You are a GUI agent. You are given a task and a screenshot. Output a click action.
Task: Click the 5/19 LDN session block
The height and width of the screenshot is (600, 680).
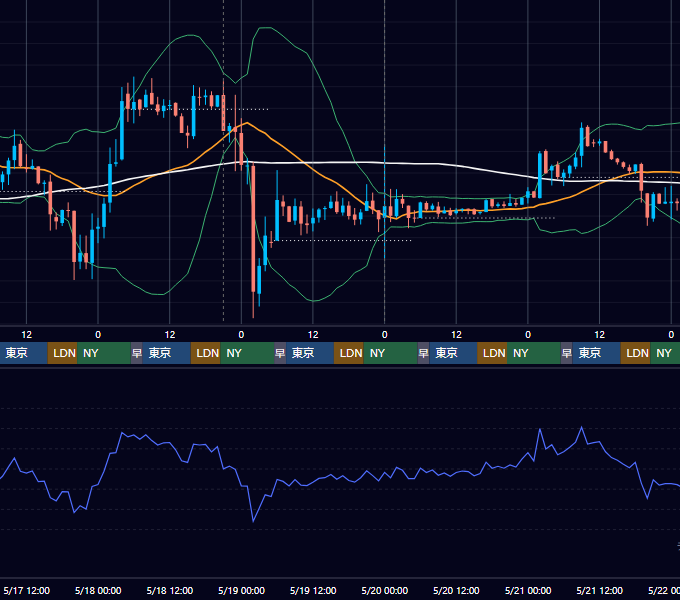349,353
